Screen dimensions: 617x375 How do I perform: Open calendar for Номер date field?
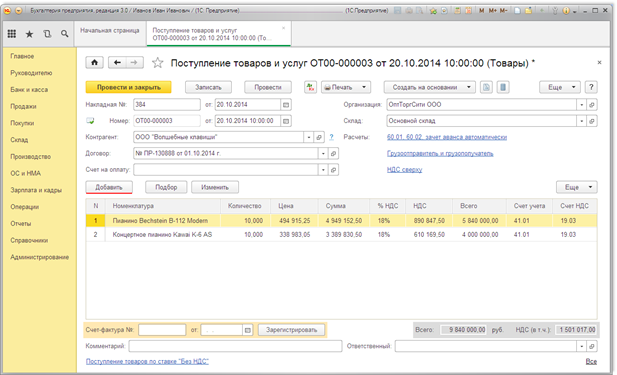(286, 121)
